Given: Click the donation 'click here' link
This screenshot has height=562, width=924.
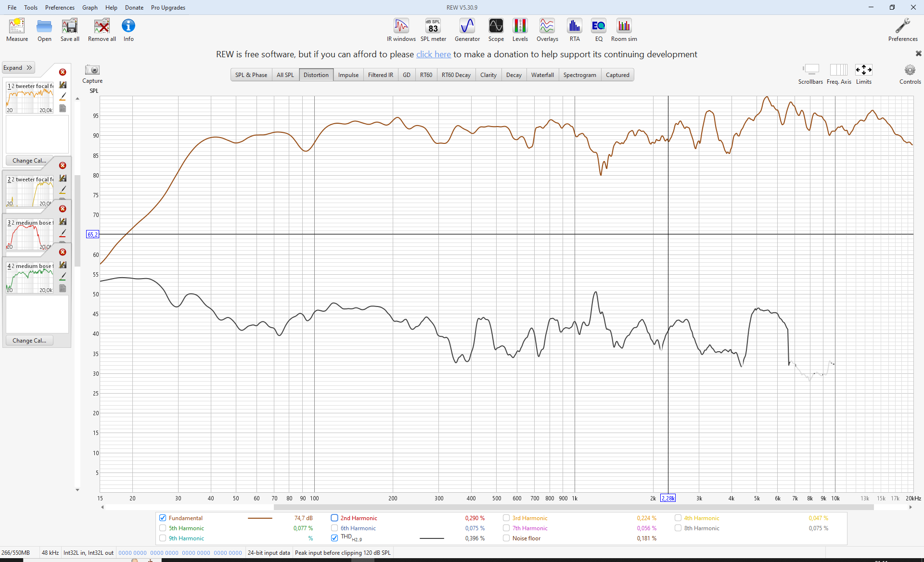Looking at the screenshot, I should (x=433, y=54).
